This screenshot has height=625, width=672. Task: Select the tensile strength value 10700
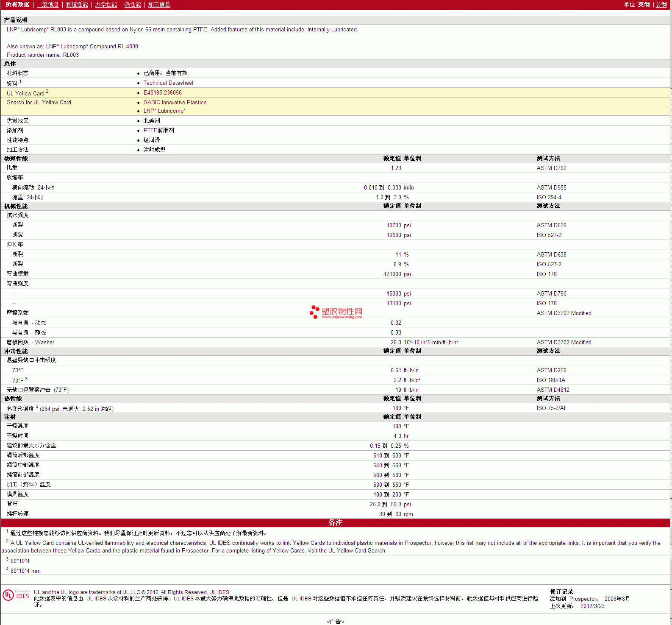click(x=394, y=226)
